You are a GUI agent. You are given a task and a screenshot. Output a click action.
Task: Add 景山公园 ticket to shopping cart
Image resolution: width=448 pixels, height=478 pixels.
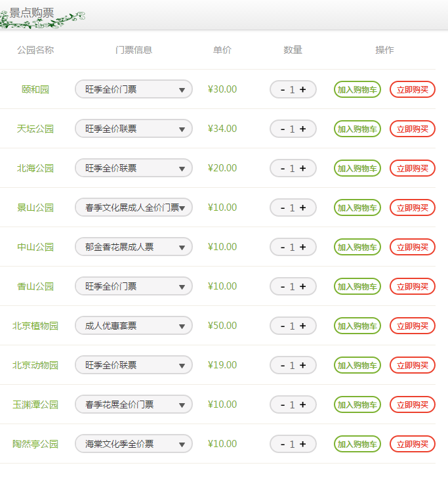357,208
